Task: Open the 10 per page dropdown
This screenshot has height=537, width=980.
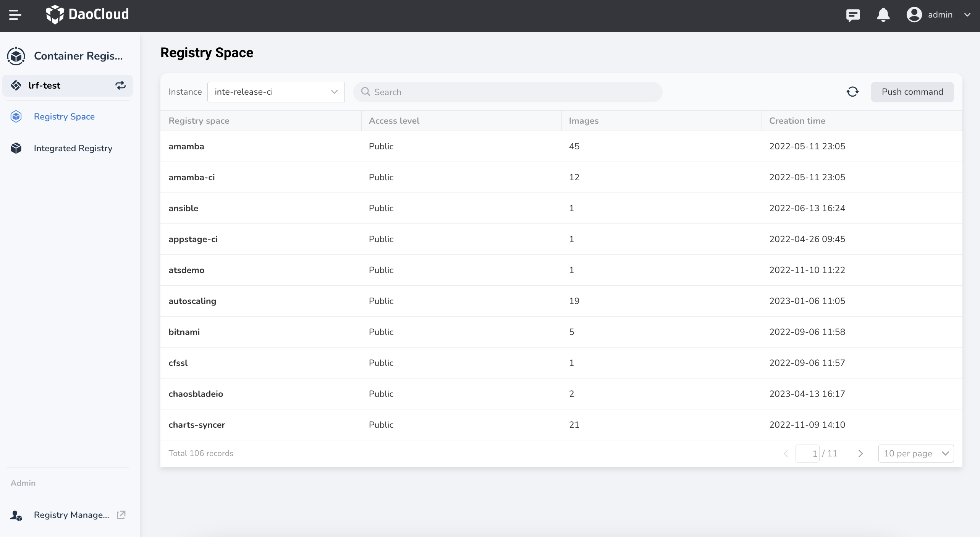Action: [916, 453]
